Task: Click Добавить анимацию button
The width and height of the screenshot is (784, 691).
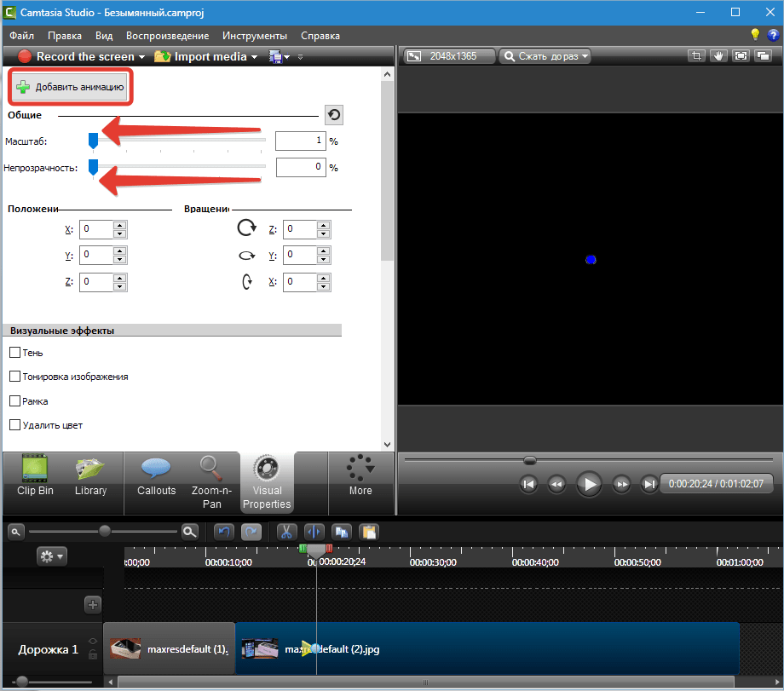Action: 71,87
